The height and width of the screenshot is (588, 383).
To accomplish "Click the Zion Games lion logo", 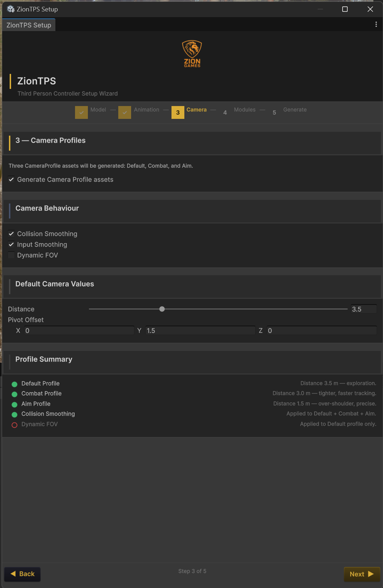I will 192,54.
